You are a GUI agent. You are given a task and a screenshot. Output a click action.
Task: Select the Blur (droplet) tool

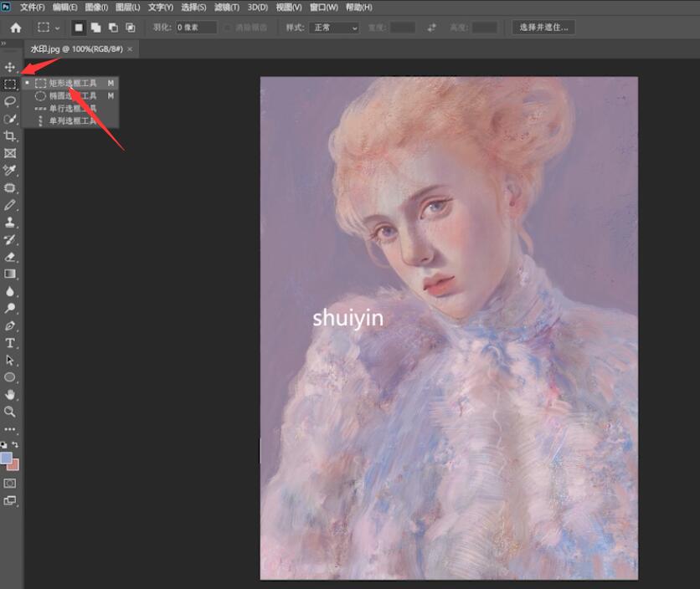pos(10,291)
